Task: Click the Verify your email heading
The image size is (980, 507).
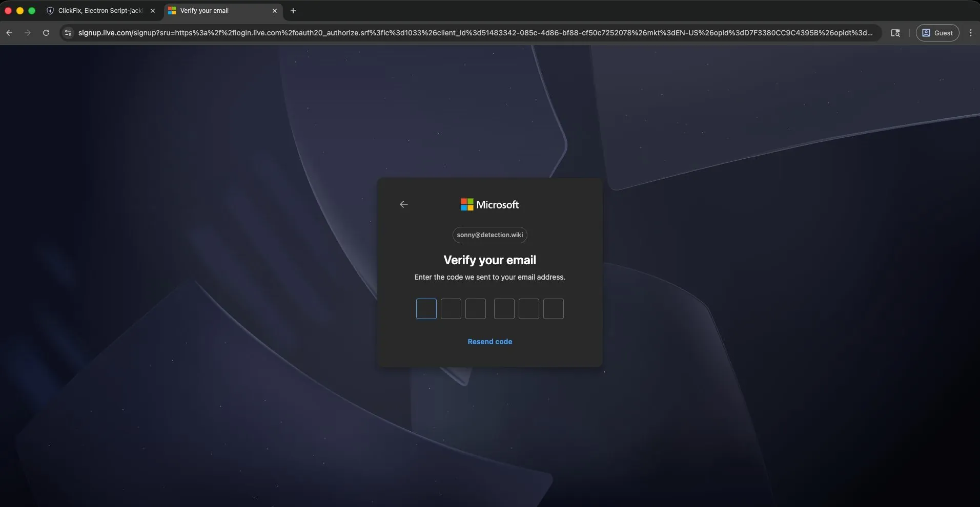Action: coord(490,260)
